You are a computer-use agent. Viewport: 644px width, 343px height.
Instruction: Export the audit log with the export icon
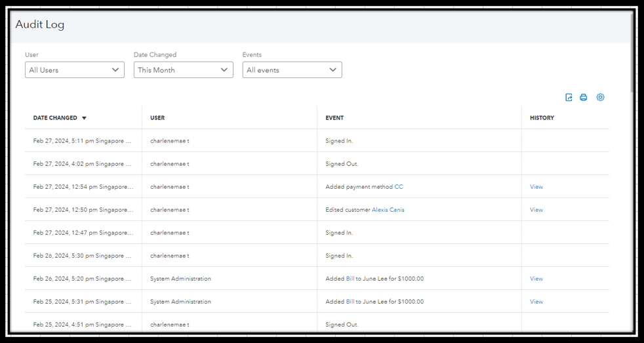pyautogui.click(x=569, y=97)
